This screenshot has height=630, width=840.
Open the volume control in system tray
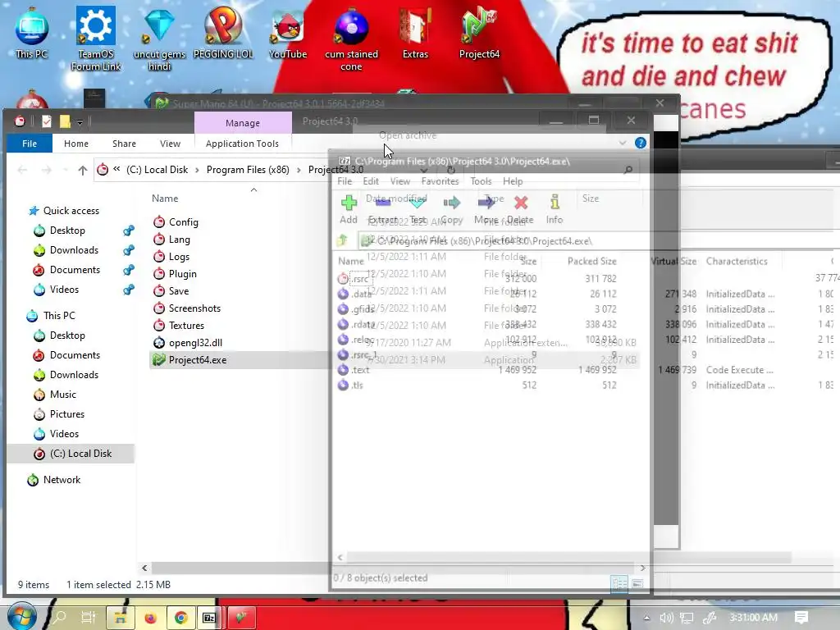666,618
